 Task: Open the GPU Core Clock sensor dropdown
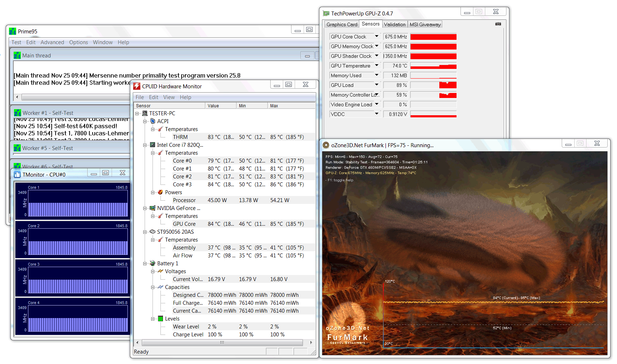pos(377,37)
